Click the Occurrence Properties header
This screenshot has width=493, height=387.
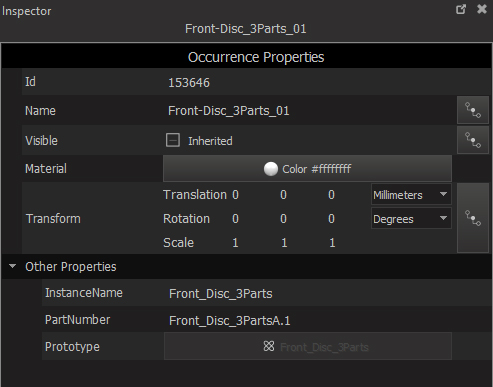[x=256, y=57]
